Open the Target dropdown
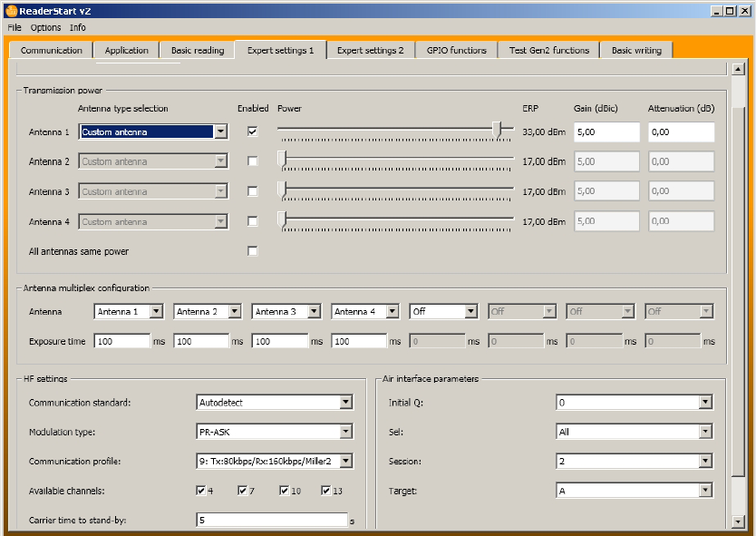This screenshot has width=756, height=536. [704, 491]
